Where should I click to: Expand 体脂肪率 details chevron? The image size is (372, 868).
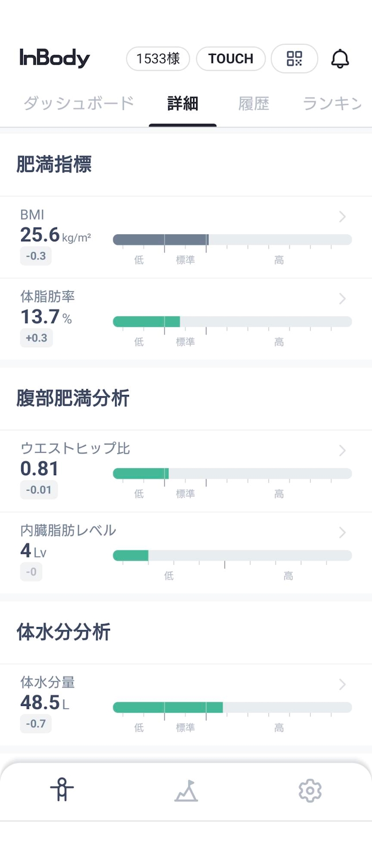(x=342, y=298)
